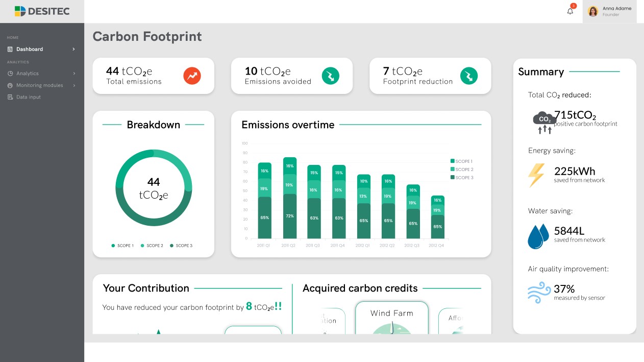Toggle SCOPE 1 in Breakdown legend

click(122, 246)
